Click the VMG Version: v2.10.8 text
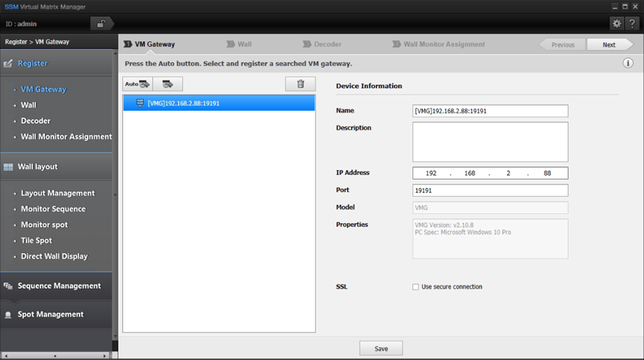 (x=444, y=225)
